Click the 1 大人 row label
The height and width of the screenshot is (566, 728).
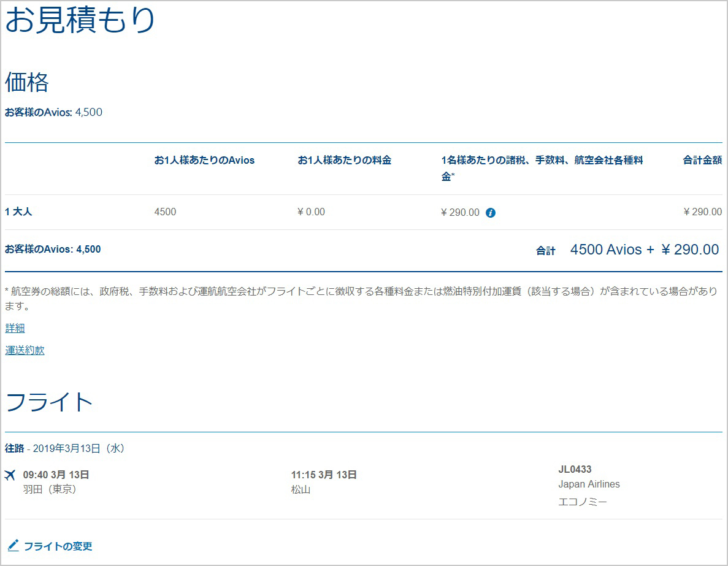(18, 212)
